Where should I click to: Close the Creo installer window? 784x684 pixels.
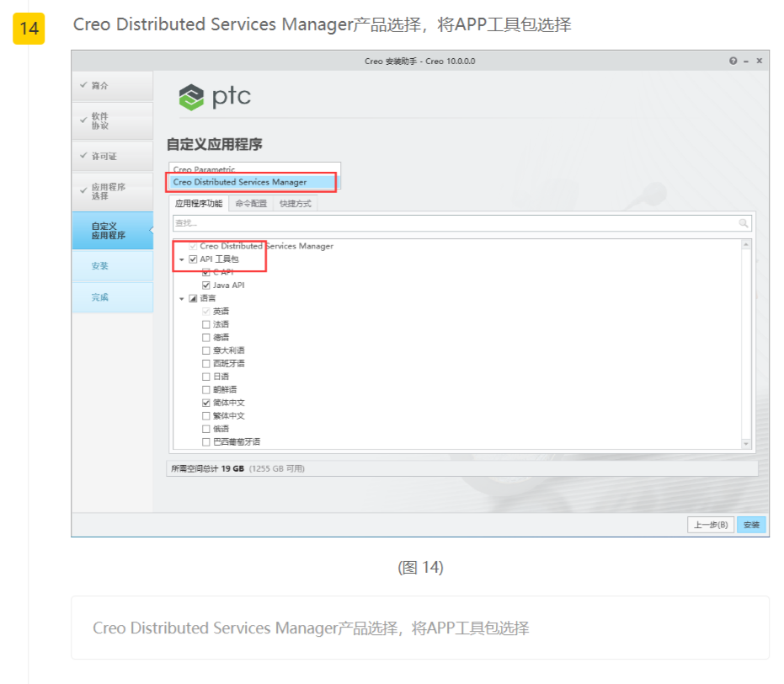[x=759, y=61]
